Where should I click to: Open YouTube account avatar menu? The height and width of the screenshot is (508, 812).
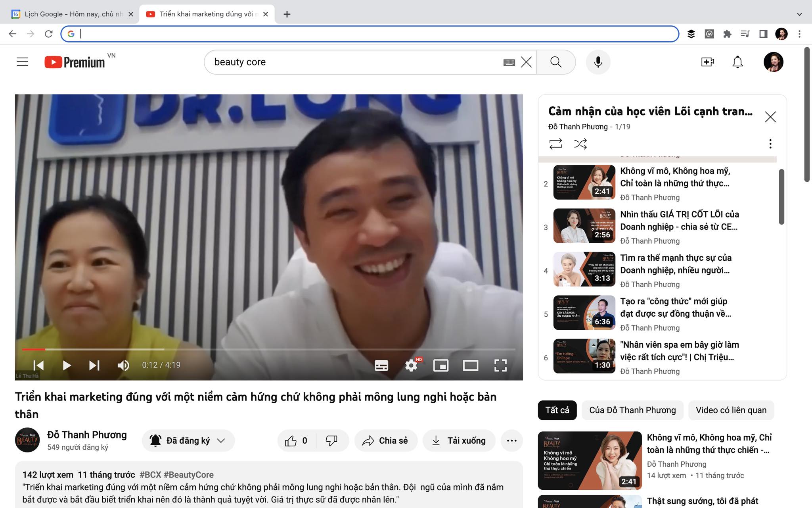coord(773,62)
